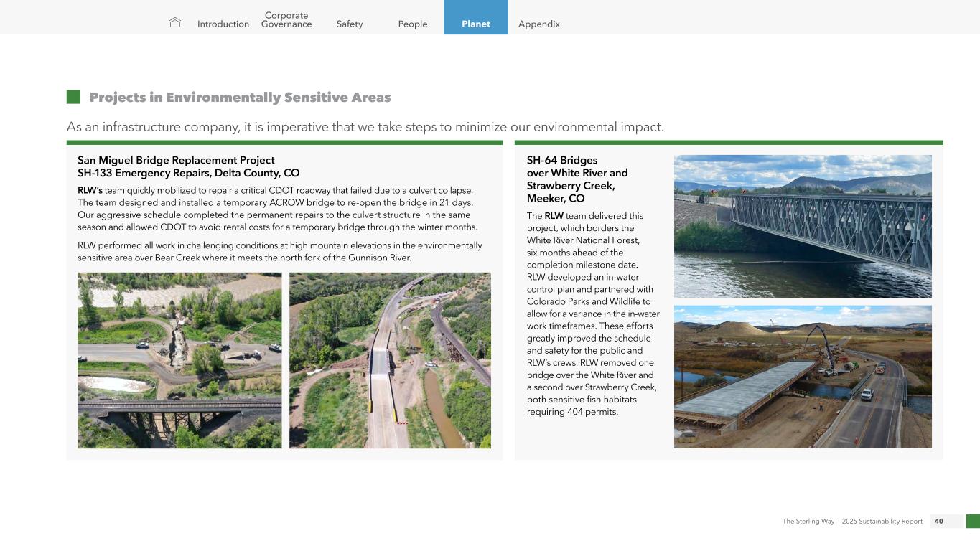This screenshot has height=551, width=980.
Task: Switch to the Safety tab
Action: click(350, 24)
